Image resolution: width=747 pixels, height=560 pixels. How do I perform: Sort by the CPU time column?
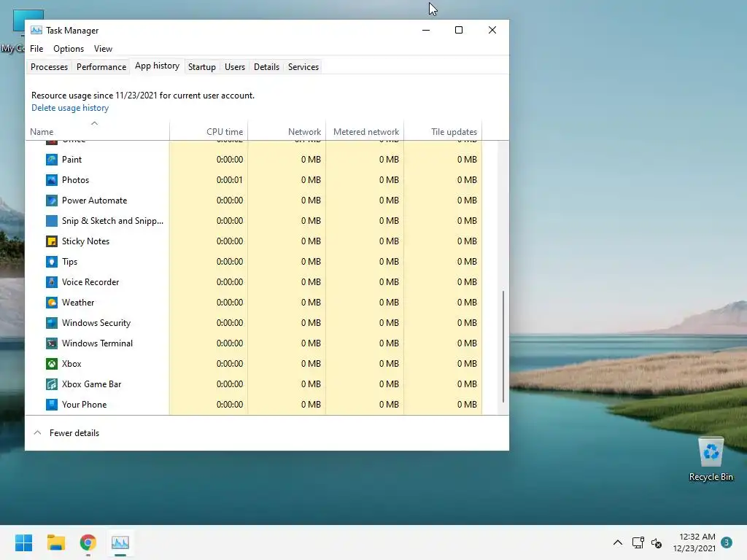pos(209,132)
